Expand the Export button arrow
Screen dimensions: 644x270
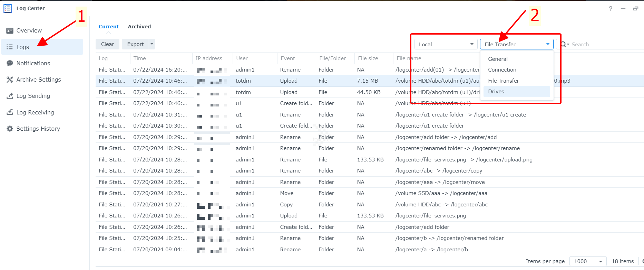click(152, 44)
